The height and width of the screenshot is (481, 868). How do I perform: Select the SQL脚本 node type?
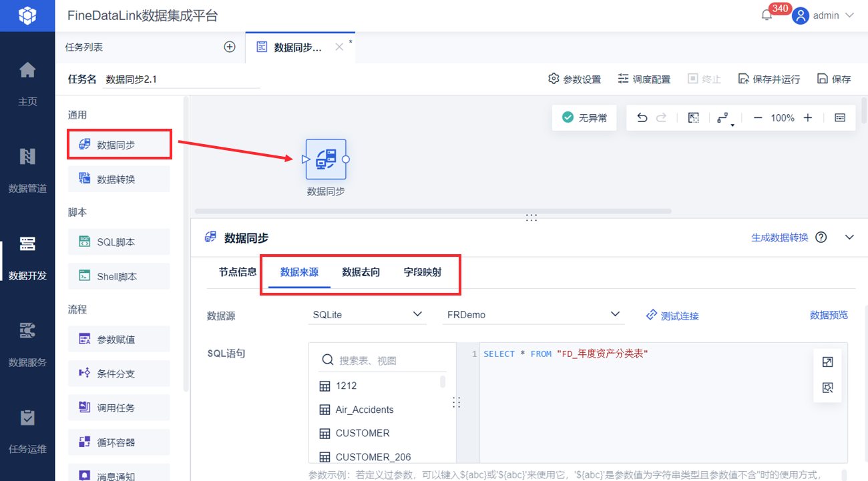pyautogui.click(x=120, y=242)
